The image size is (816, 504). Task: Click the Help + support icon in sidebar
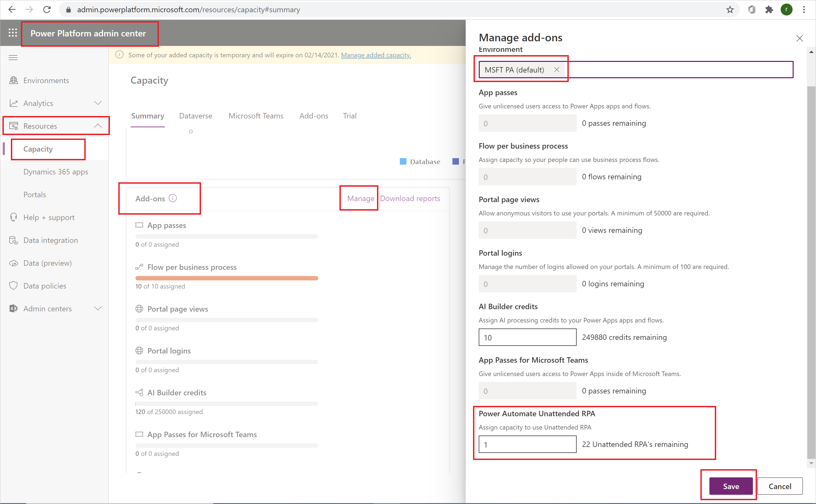13,217
